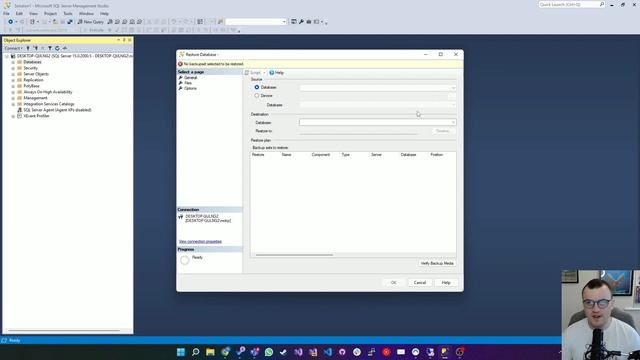Open the taskbar Search magnifier
This screenshot has width=640, height=360.
pyautogui.click(x=196, y=352)
